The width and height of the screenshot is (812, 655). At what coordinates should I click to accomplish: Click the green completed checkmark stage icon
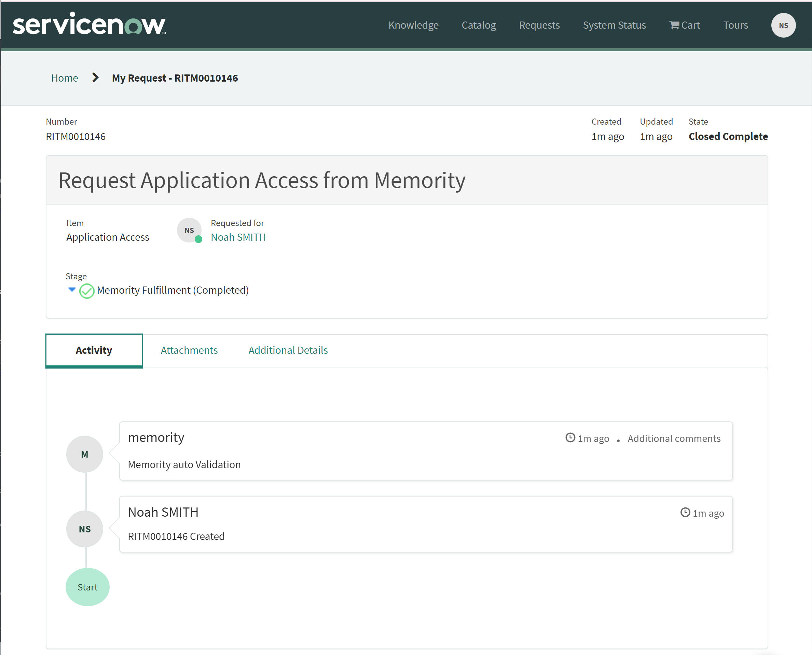[x=86, y=291]
